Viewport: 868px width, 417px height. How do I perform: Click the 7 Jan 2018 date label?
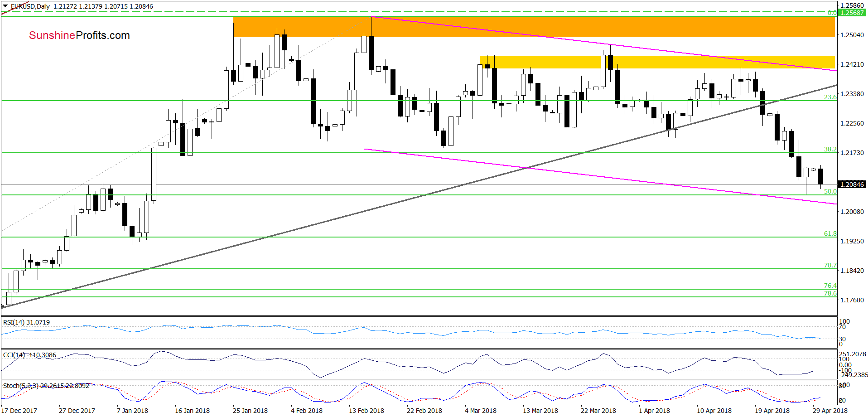point(132,411)
